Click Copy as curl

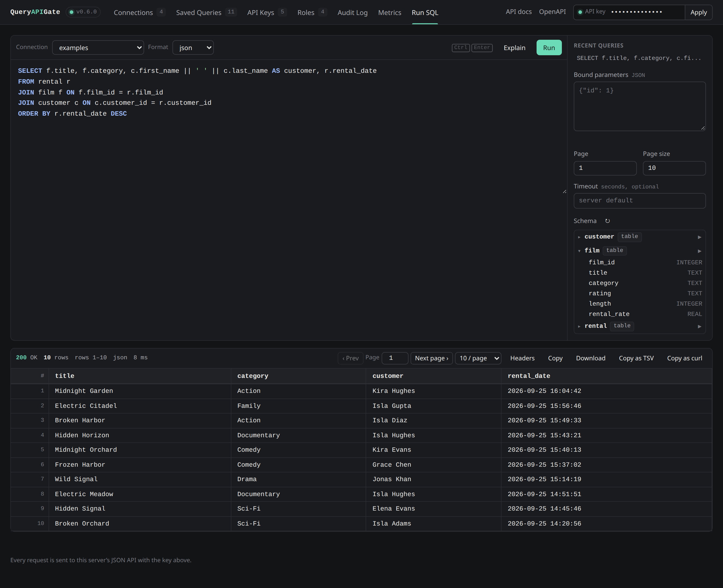point(684,358)
